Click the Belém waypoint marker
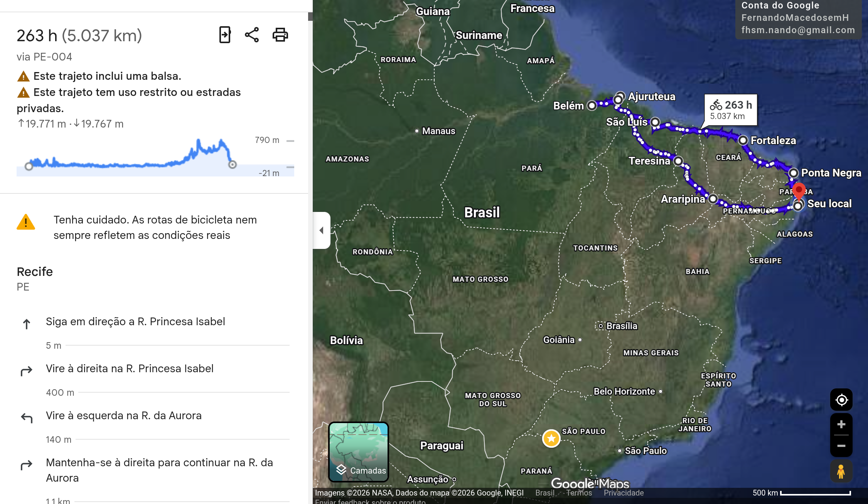868x504 pixels. [x=592, y=106]
